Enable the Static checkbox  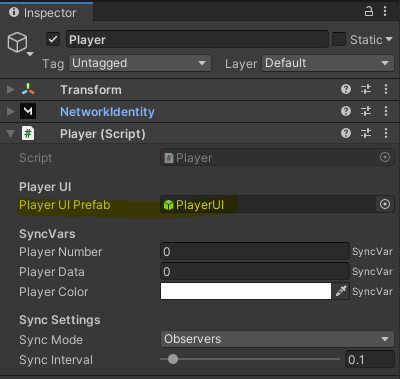point(339,39)
